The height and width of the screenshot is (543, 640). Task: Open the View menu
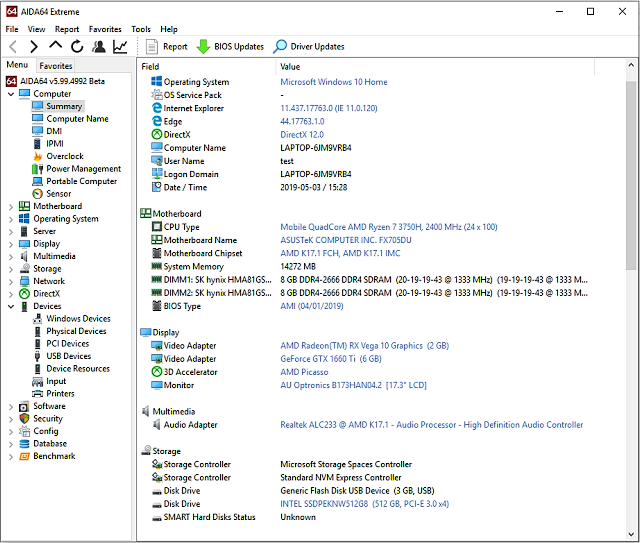(36, 29)
